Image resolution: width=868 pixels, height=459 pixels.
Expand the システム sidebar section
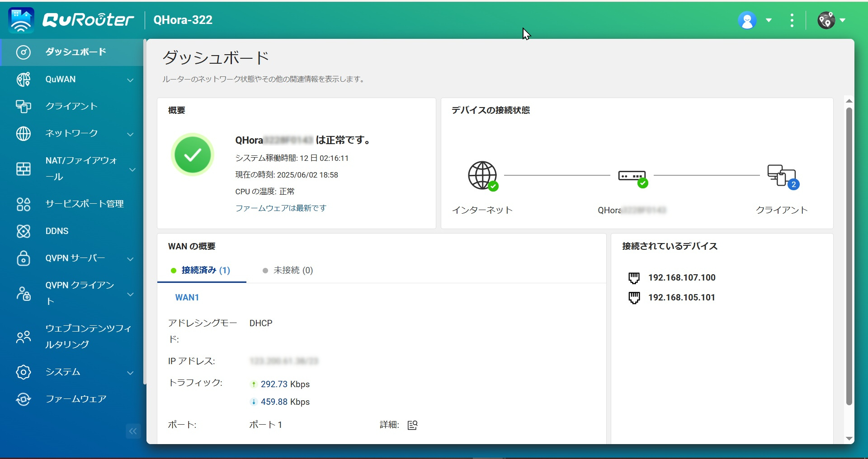130,373
